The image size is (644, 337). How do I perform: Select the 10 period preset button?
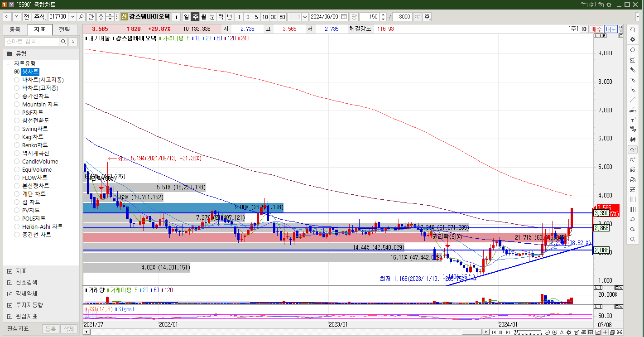pyautogui.click(x=265, y=16)
